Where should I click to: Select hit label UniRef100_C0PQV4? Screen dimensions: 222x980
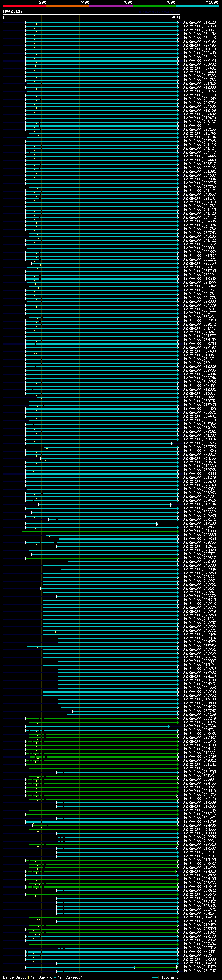point(199,634)
